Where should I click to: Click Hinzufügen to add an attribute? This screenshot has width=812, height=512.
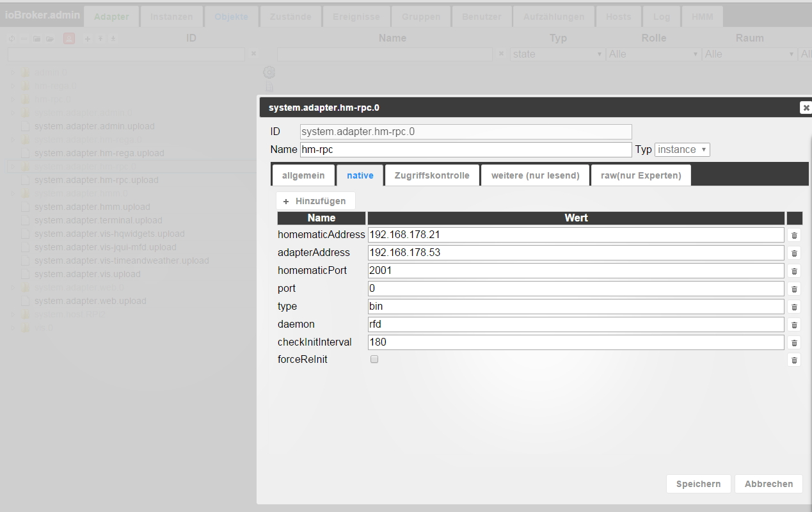click(315, 201)
